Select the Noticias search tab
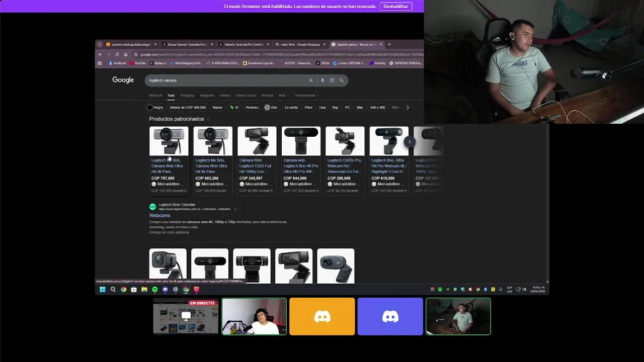Screen dimensions: 644x362 (x=268, y=96)
